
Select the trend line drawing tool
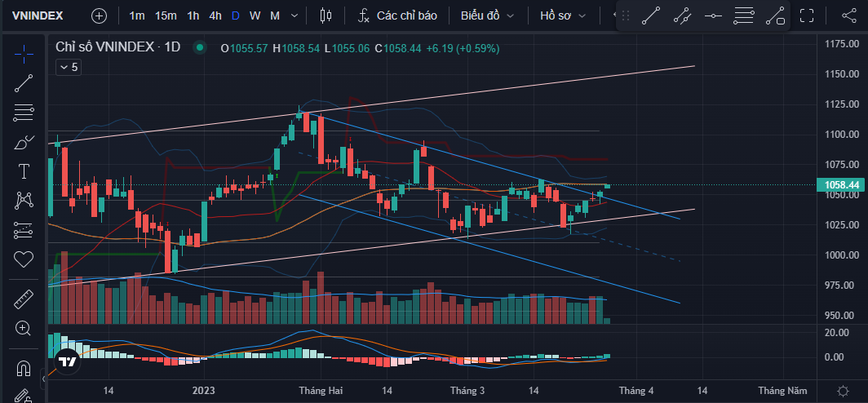pyautogui.click(x=24, y=82)
